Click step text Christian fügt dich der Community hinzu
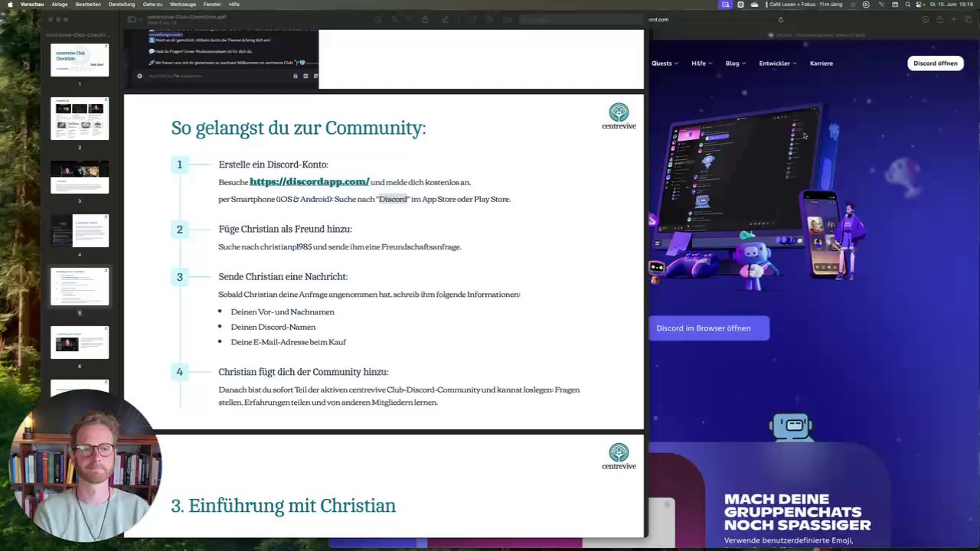The height and width of the screenshot is (551, 980). (303, 372)
